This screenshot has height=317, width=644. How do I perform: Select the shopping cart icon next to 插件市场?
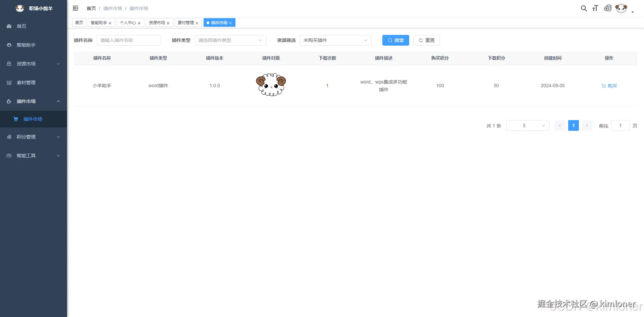[x=15, y=119]
